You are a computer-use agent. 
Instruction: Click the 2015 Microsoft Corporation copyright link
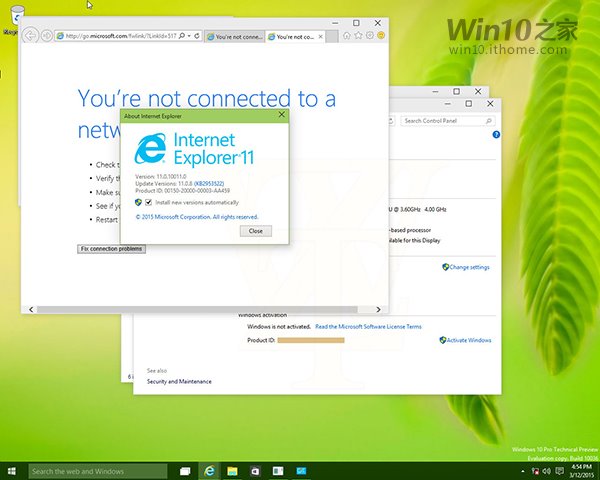[x=197, y=217]
